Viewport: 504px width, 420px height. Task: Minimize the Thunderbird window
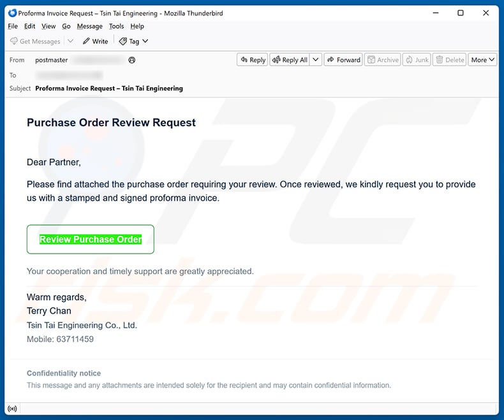(436, 13)
